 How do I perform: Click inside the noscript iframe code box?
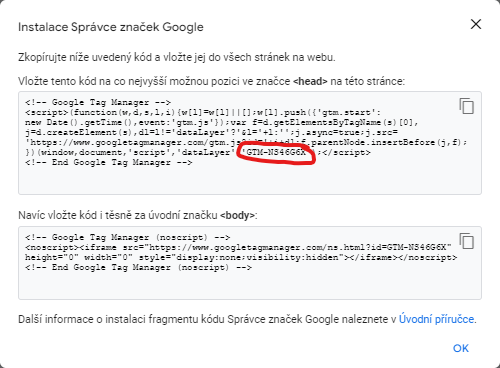click(250, 263)
